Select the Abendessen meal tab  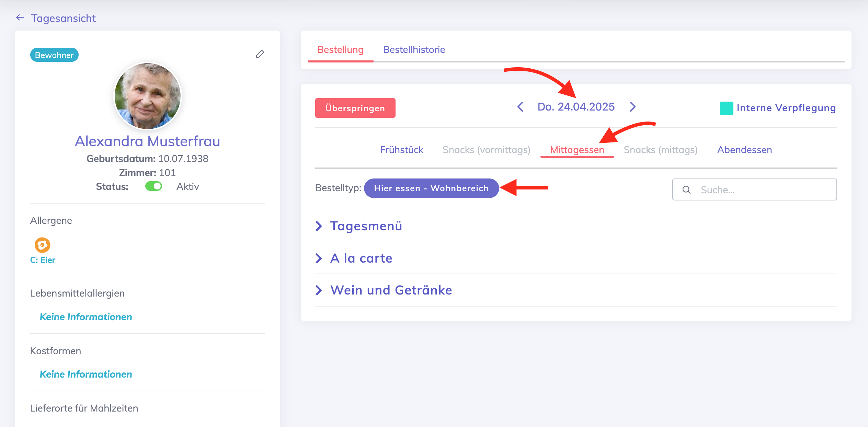click(x=744, y=150)
